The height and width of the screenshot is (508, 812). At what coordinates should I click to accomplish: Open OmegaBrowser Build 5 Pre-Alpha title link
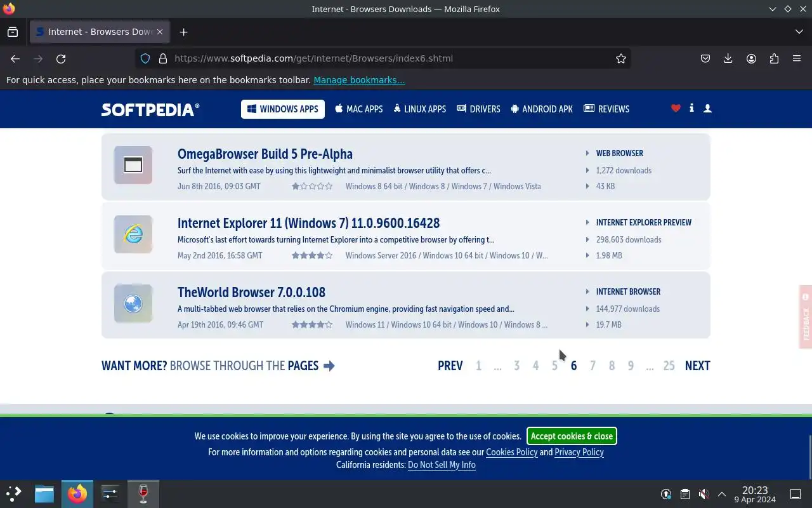tap(265, 154)
